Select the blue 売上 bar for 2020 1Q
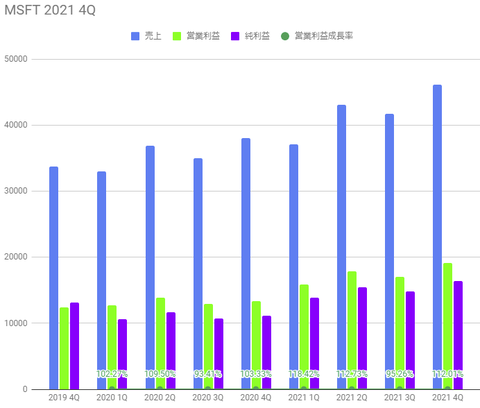This screenshot has width=480, height=408. pyautogui.click(x=102, y=280)
